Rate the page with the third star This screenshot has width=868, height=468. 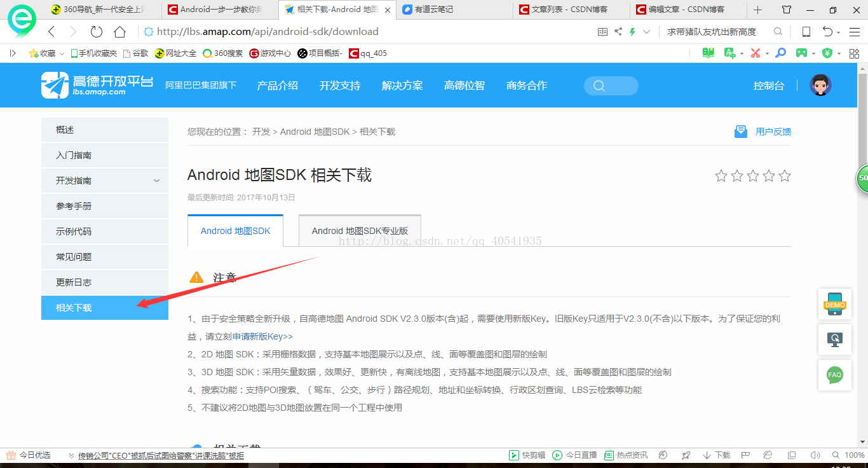(753, 175)
